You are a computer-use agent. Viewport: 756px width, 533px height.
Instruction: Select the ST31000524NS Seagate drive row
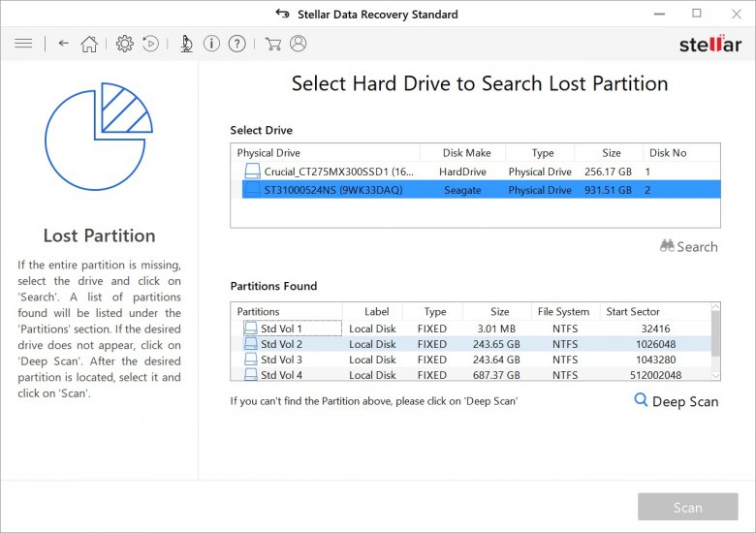coord(332,190)
